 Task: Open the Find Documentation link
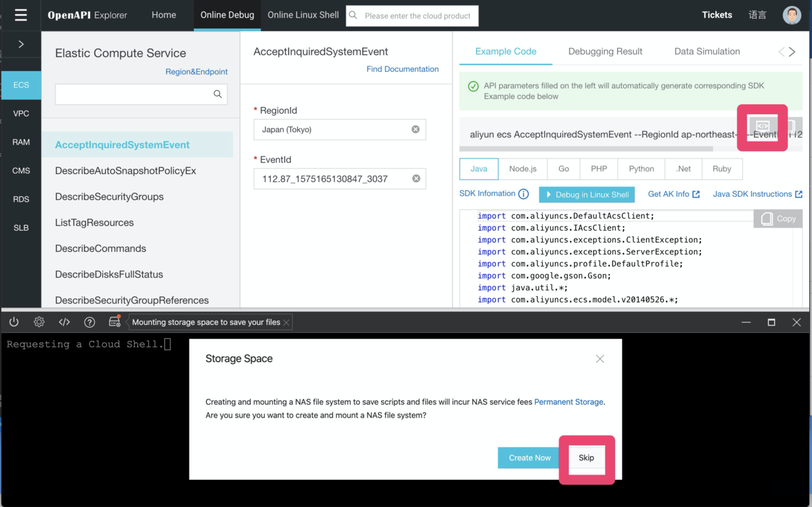coord(403,69)
